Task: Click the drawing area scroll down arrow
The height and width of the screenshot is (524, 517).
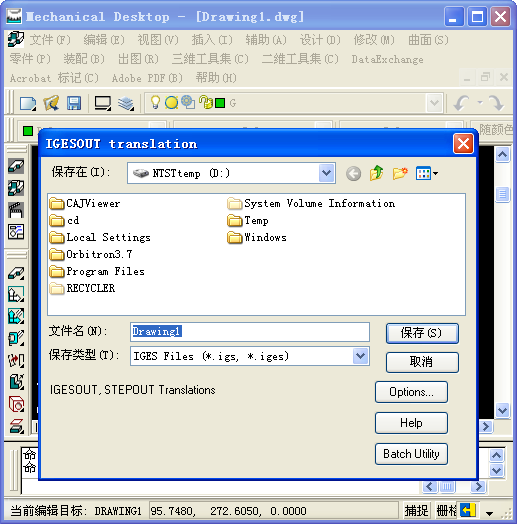Action: (x=502, y=410)
